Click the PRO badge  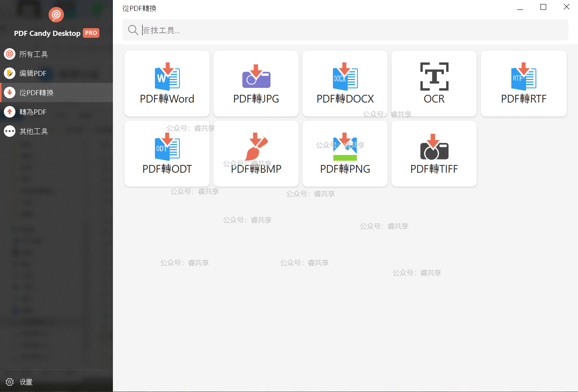coord(91,33)
